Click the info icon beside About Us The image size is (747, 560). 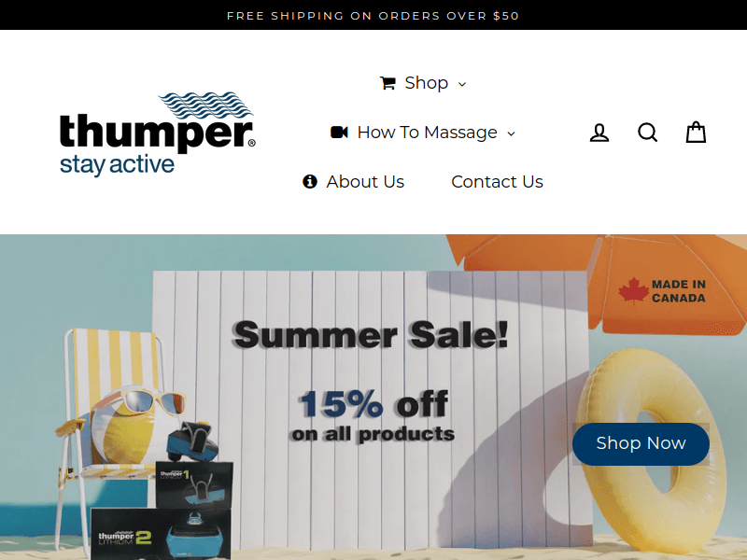[310, 181]
